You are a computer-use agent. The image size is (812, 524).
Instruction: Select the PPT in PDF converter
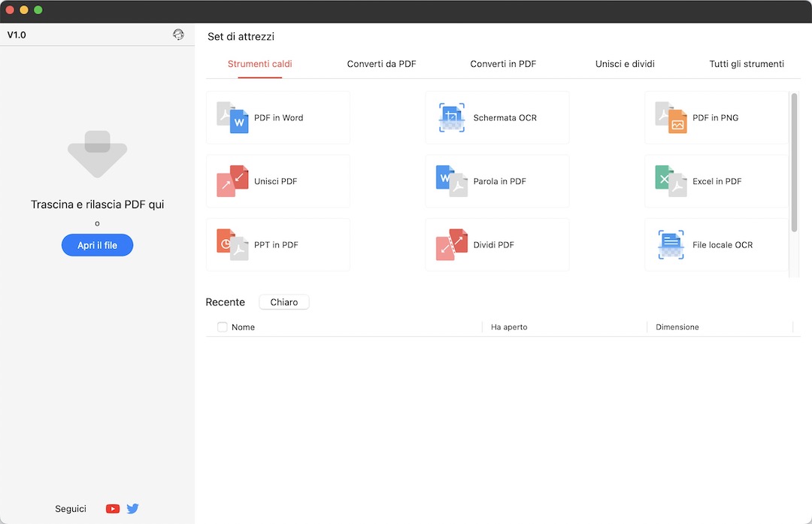278,244
